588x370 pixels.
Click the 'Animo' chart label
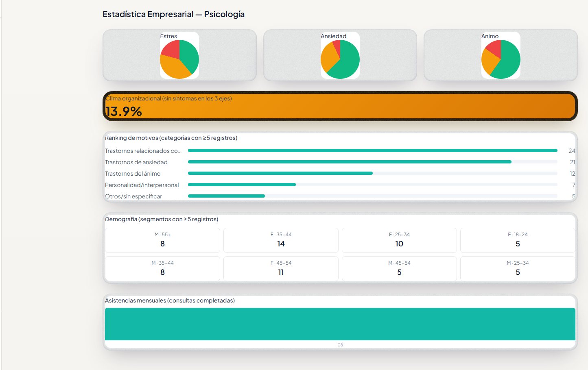pos(490,36)
